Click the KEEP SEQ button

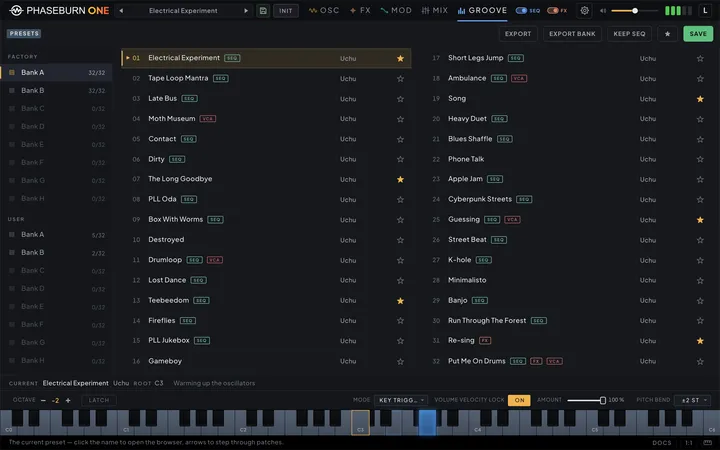tap(629, 34)
